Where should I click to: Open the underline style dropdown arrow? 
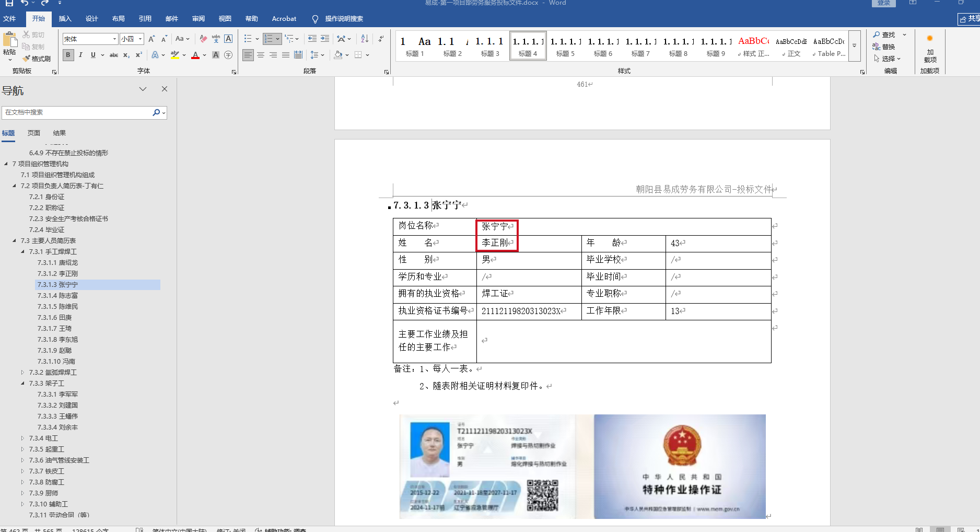pos(102,55)
